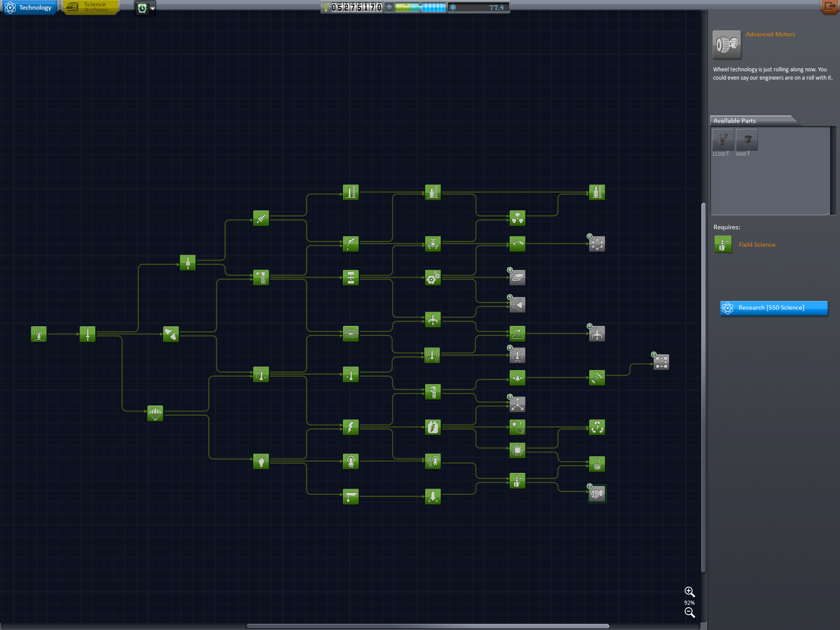The image size is (840, 630).
Task: Select the Field Science node in tree
Action: click(518, 481)
